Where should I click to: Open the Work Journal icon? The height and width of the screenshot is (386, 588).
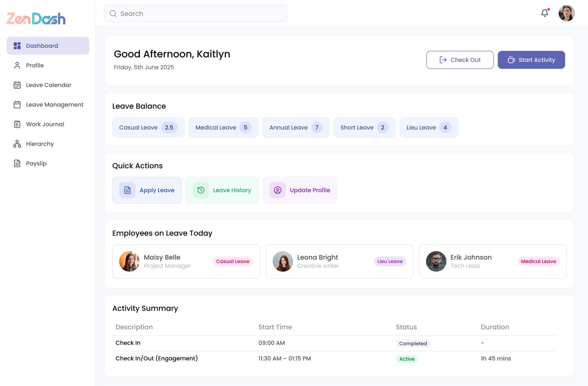[x=17, y=124]
